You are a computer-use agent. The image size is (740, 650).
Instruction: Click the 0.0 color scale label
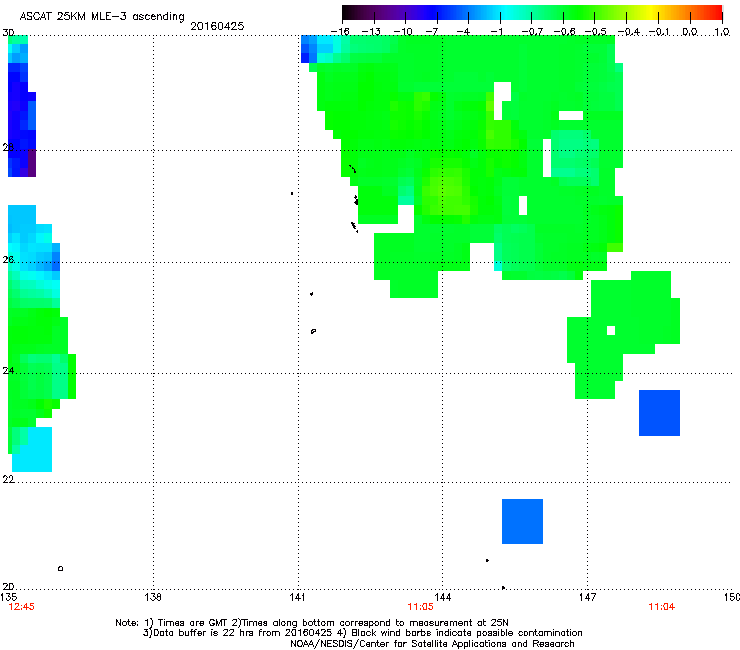(x=690, y=32)
